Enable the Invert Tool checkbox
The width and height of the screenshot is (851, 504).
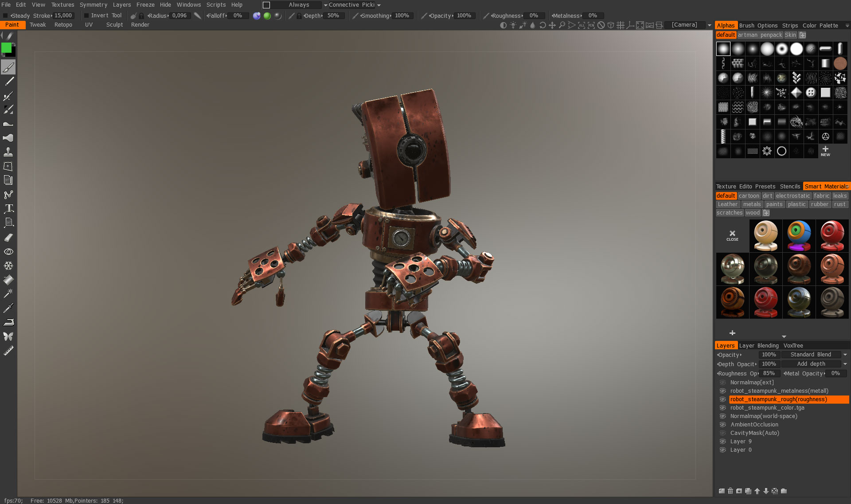point(87,16)
